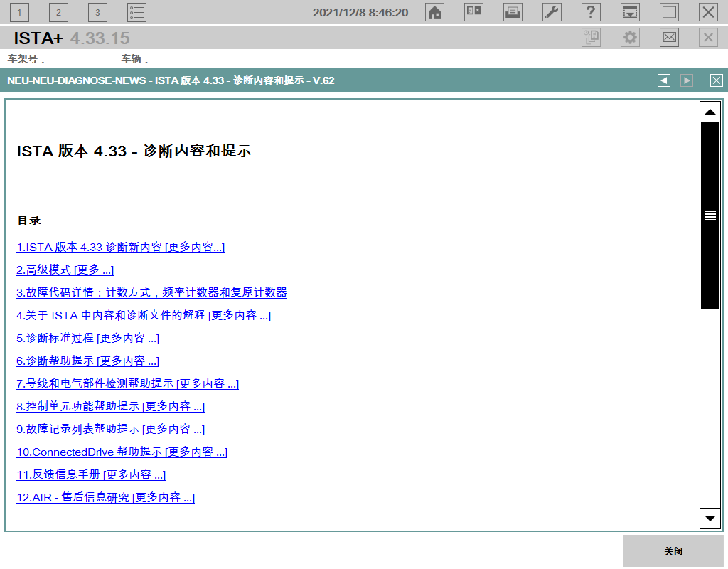
Task: Select operation tab 1
Action: pos(19,13)
